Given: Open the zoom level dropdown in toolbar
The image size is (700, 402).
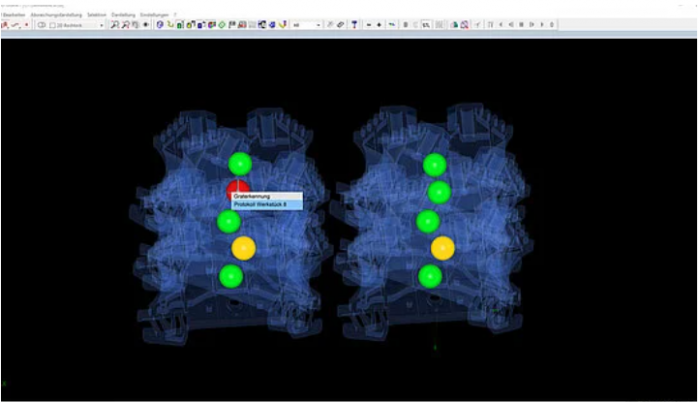Looking at the screenshot, I should [x=319, y=24].
